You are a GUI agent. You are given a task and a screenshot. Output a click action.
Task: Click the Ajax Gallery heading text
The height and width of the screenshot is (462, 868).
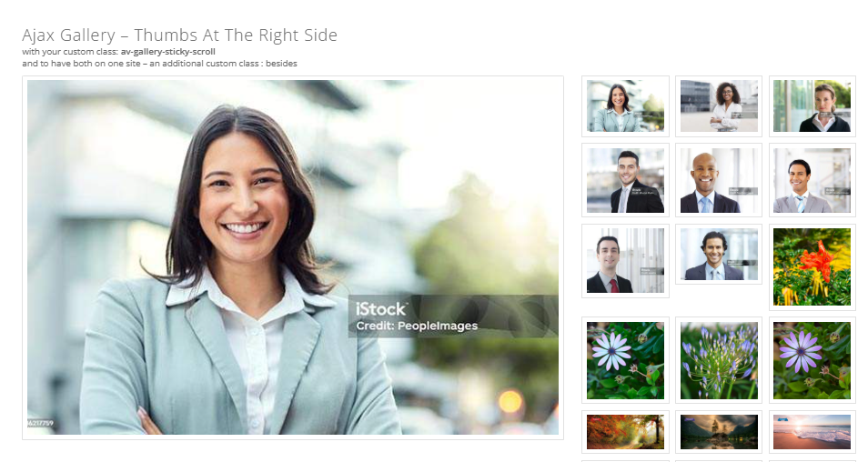[179, 35]
